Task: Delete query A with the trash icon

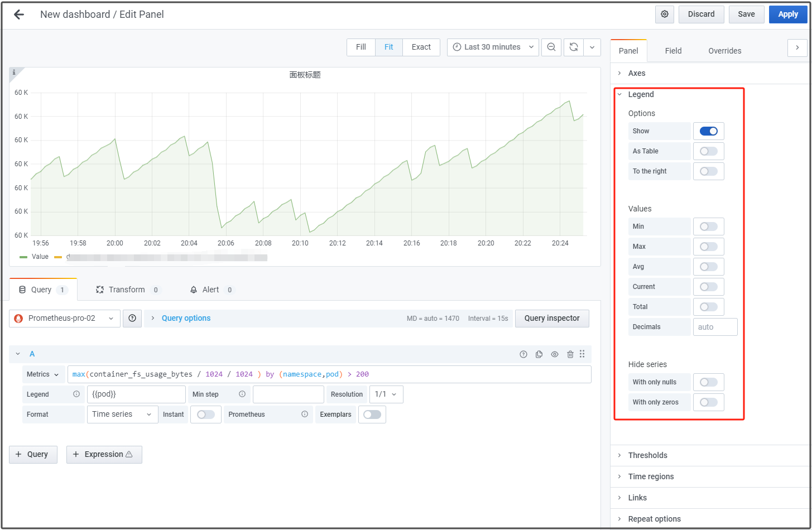Action: (x=570, y=354)
